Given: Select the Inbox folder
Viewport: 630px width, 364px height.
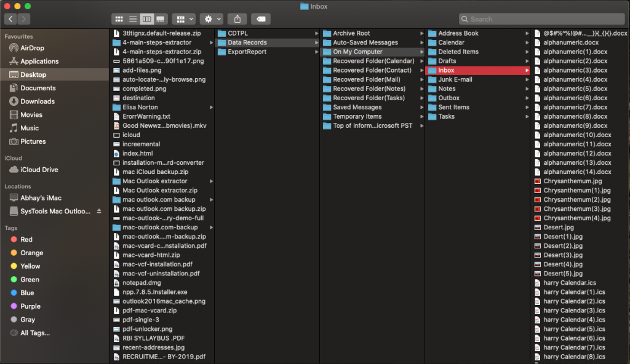Looking at the screenshot, I should click(x=477, y=70).
